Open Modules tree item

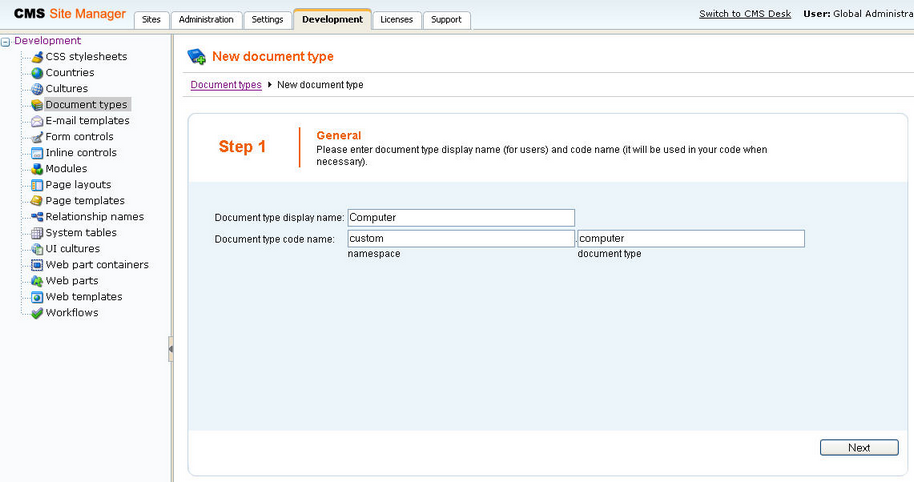(66, 169)
